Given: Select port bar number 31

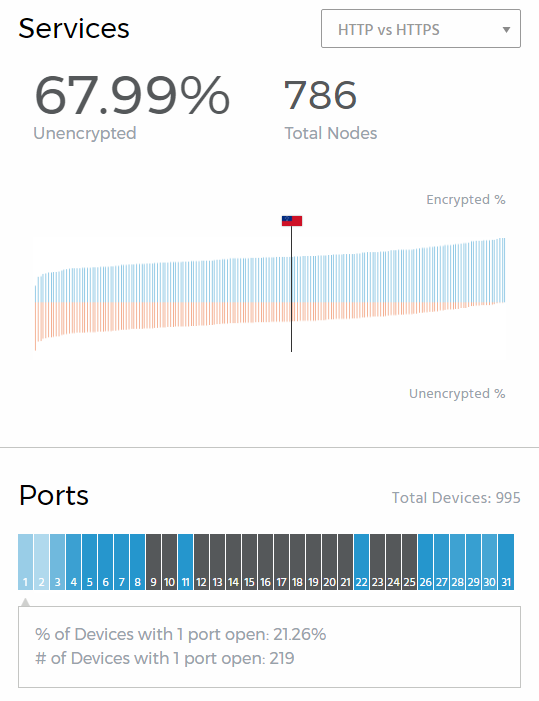Looking at the screenshot, I should [x=505, y=562].
